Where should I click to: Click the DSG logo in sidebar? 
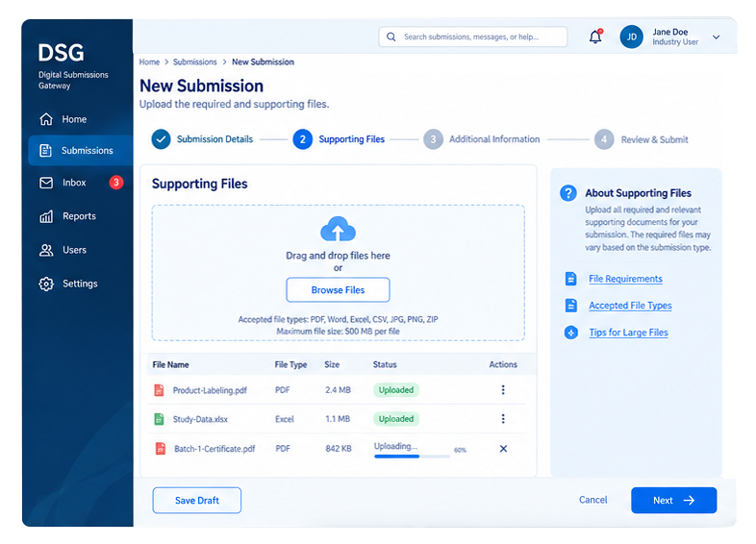point(61,53)
